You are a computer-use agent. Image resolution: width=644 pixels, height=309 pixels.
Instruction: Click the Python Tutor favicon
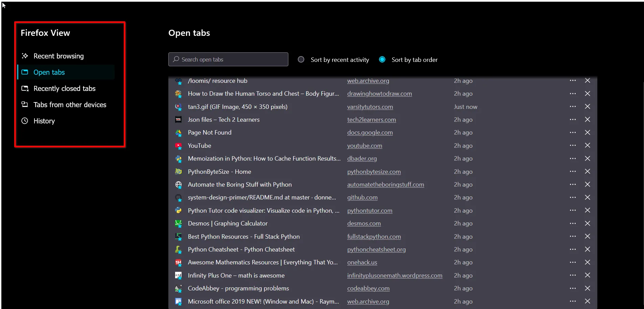pos(178,211)
